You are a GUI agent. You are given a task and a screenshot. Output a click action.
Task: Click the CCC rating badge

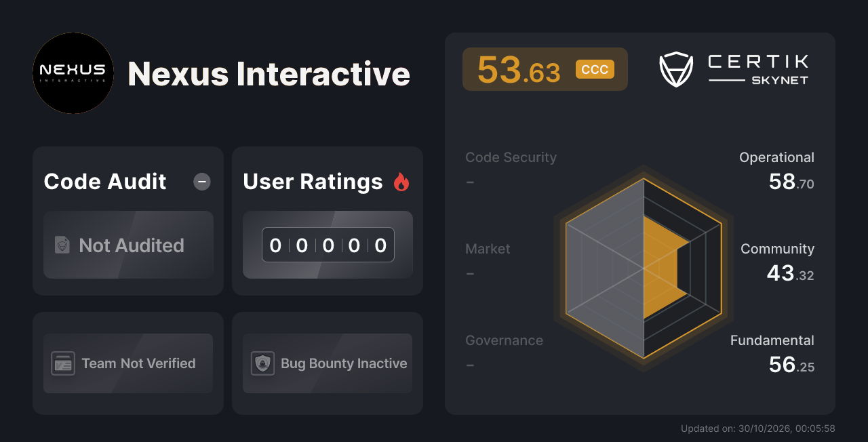(595, 70)
